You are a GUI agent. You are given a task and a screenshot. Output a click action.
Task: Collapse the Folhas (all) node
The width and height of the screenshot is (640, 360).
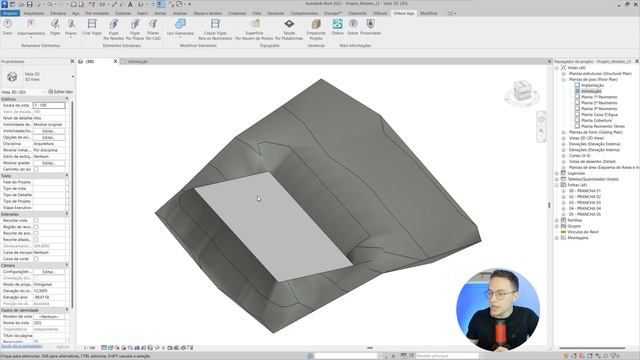point(557,185)
